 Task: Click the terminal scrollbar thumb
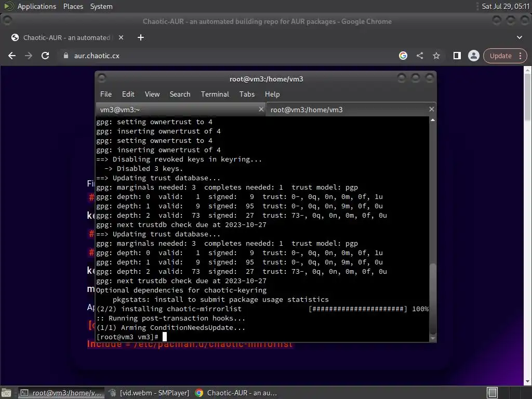click(x=433, y=299)
